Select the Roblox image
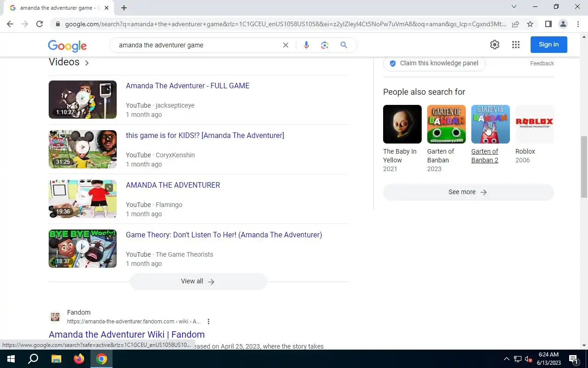The width and height of the screenshot is (588, 368). 535,124
